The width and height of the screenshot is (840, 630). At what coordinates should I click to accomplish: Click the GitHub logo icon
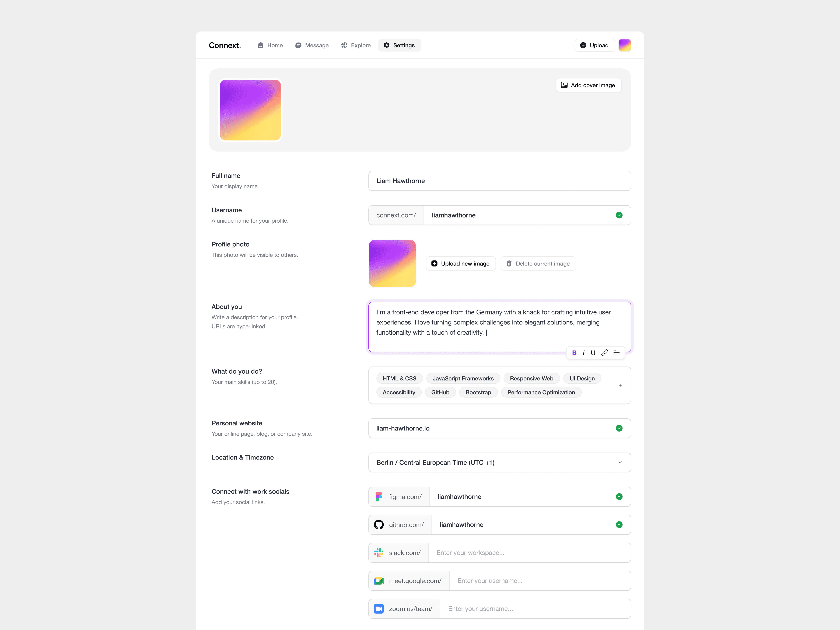(379, 524)
